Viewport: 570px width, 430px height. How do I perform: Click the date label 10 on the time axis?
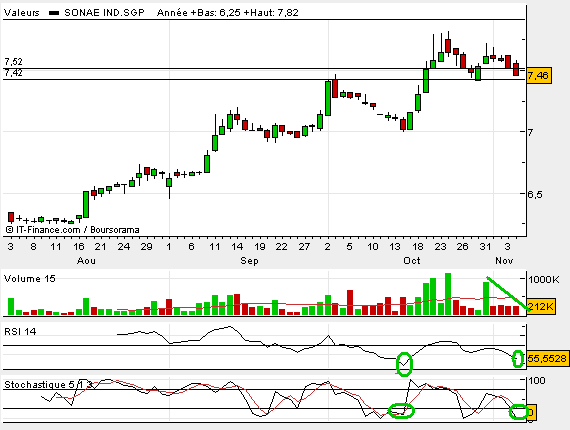373,247
